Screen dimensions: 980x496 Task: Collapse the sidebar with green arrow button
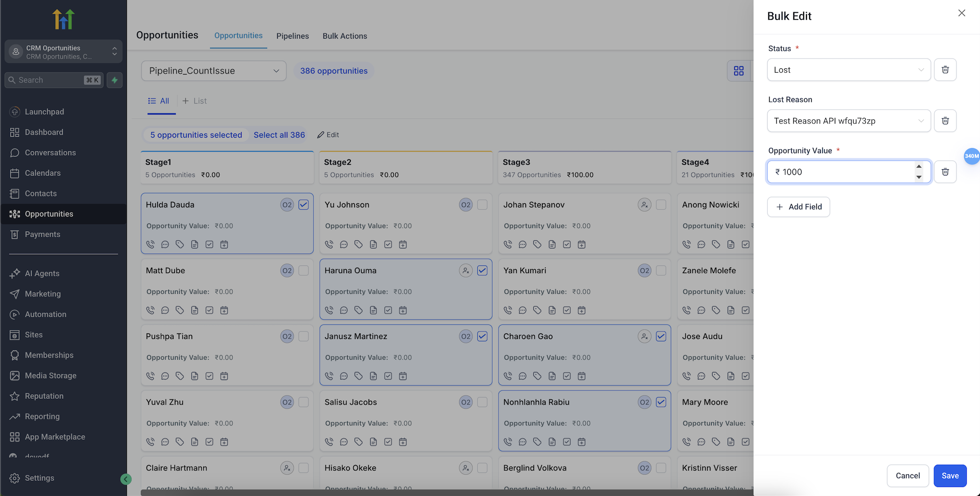tap(126, 479)
